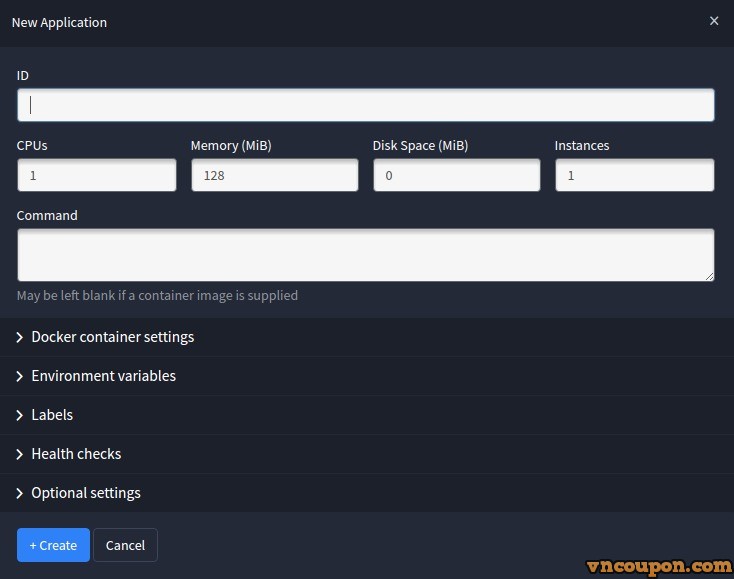
Task: Expand the Labels section
Action: point(367,415)
